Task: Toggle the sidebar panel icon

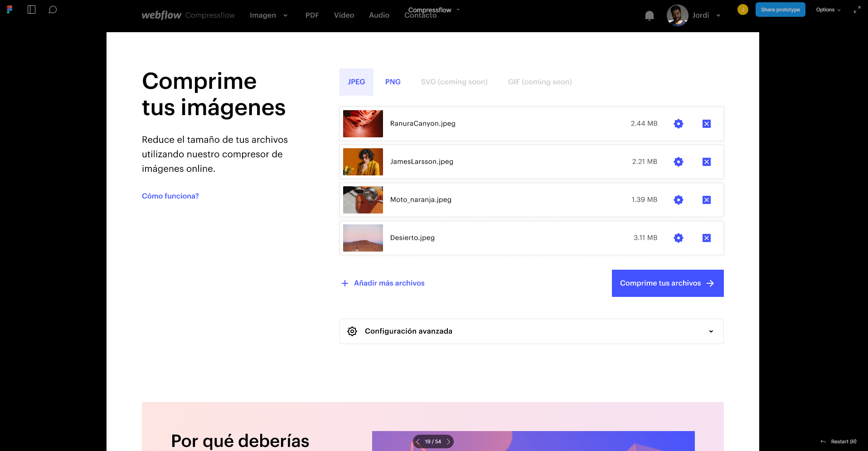Action: point(31,10)
